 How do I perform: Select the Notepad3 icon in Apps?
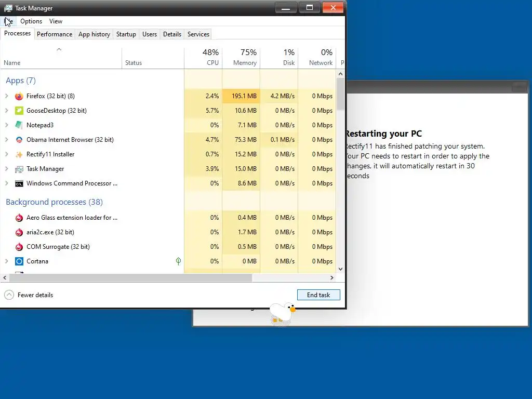[19, 125]
